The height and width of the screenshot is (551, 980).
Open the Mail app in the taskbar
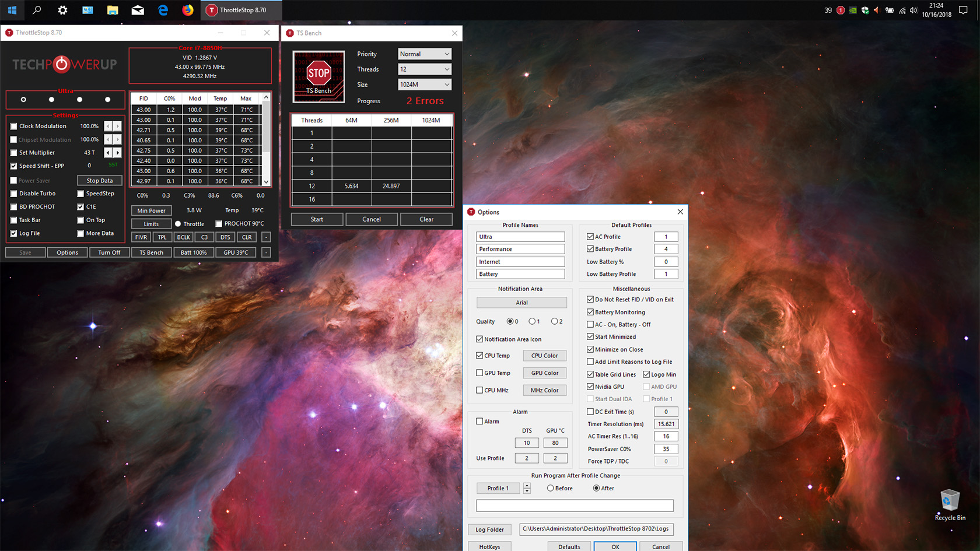[x=138, y=10]
